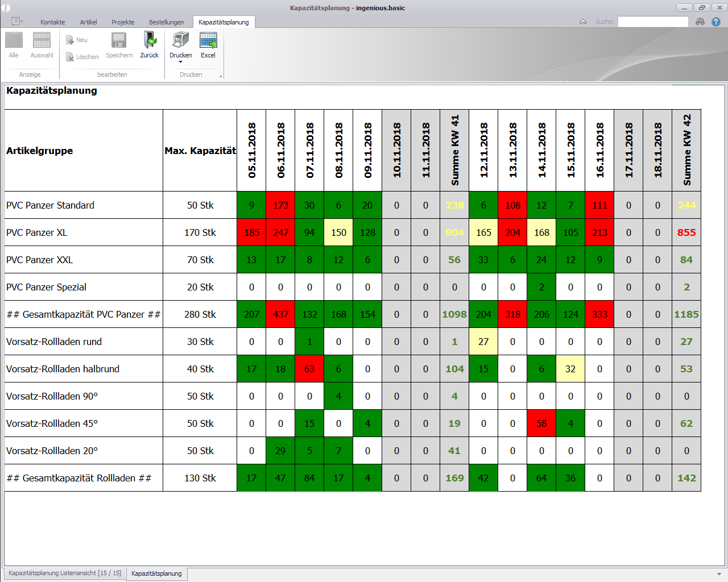Export the table with the Excel icon
Screen dimensions: 728x582
(x=208, y=41)
